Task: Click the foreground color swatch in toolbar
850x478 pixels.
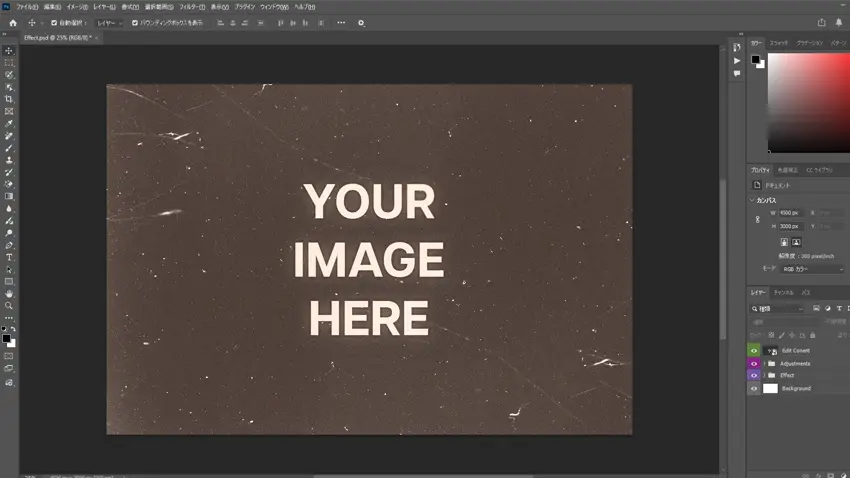Action: (6, 338)
